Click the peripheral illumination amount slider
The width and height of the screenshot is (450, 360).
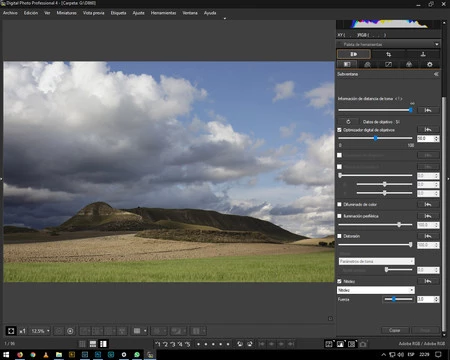click(375, 225)
